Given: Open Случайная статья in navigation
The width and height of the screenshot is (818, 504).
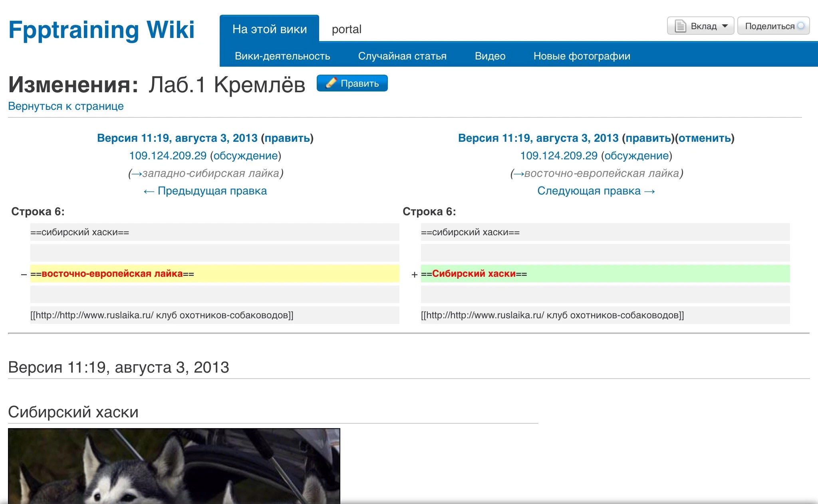Looking at the screenshot, I should click(x=402, y=56).
